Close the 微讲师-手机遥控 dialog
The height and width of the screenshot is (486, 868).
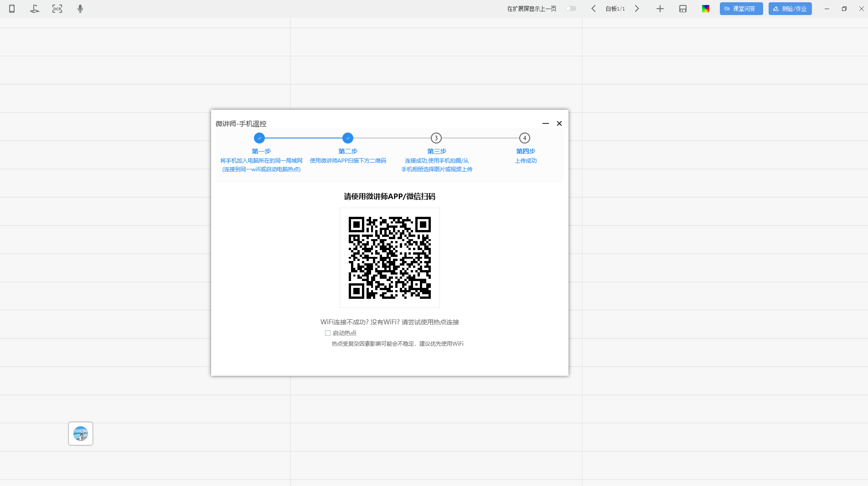pos(559,123)
